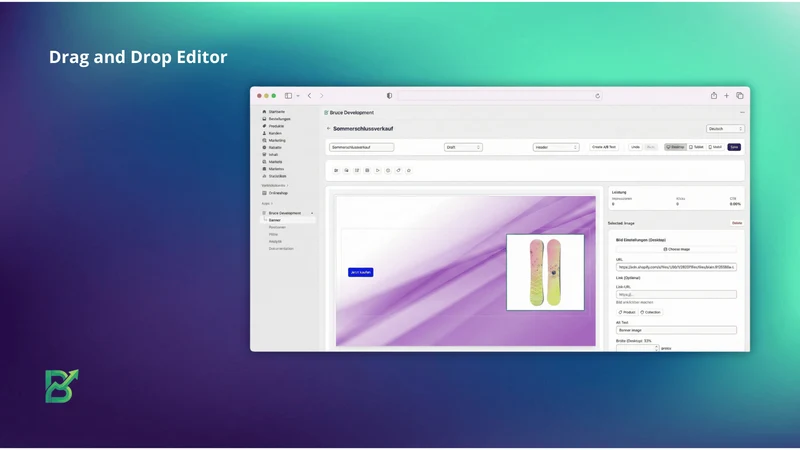The height and width of the screenshot is (450, 800).
Task: Click the leftmost element icon in editor toolbar
Action: (x=336, y=170)
